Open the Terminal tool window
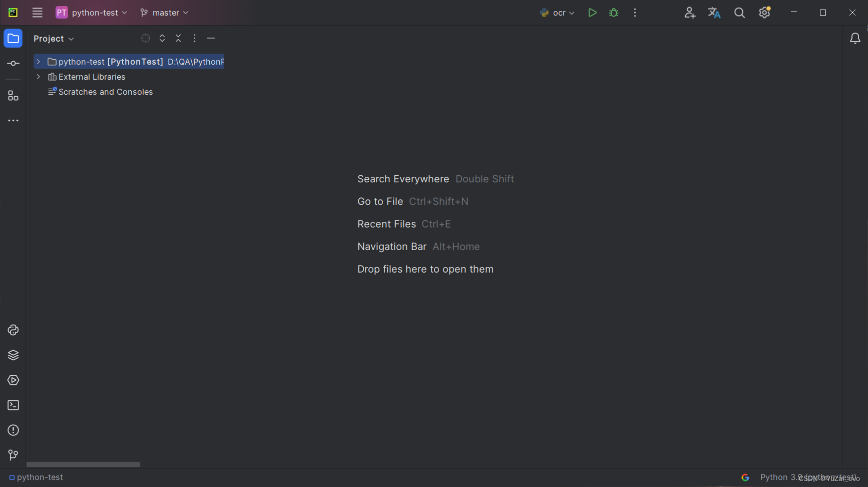This screenshot has width=868, height=487. point(13,405)
